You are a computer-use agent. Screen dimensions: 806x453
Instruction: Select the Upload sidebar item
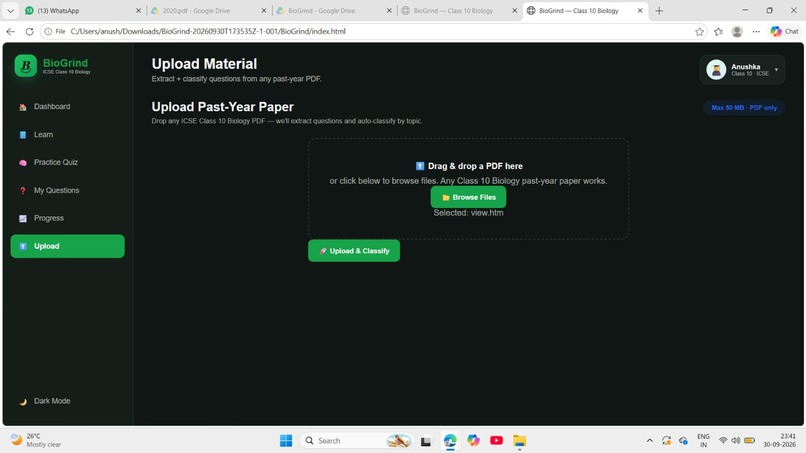click(x=67, y=246)
